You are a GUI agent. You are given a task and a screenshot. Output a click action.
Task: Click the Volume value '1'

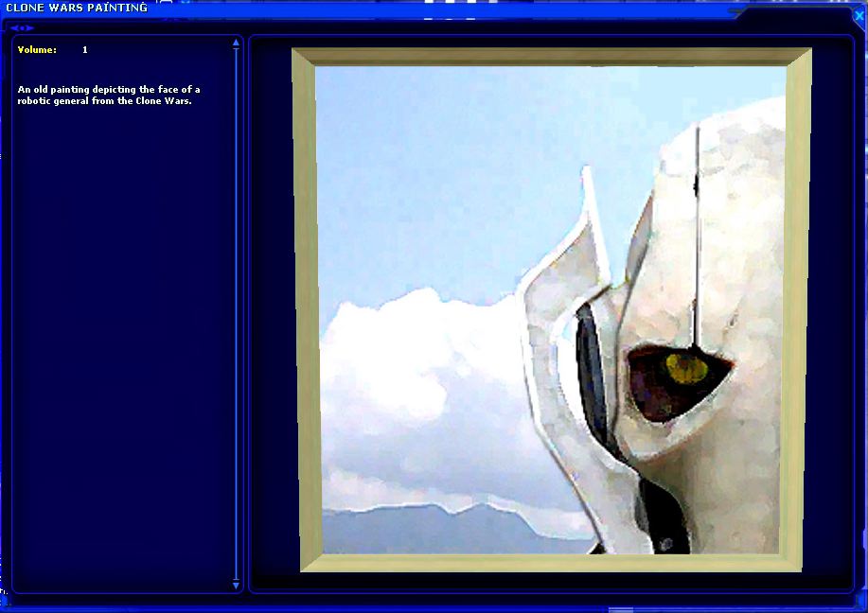point(84,50)
